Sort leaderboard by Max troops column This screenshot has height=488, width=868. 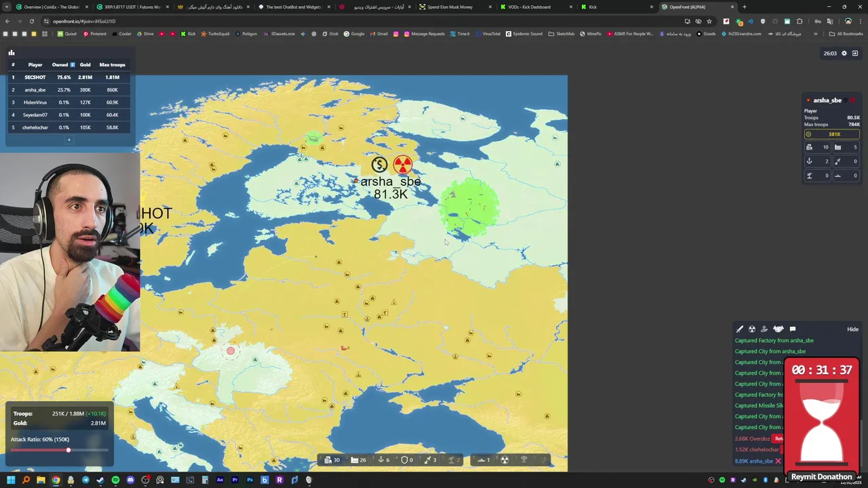click(x=112, y=64)
